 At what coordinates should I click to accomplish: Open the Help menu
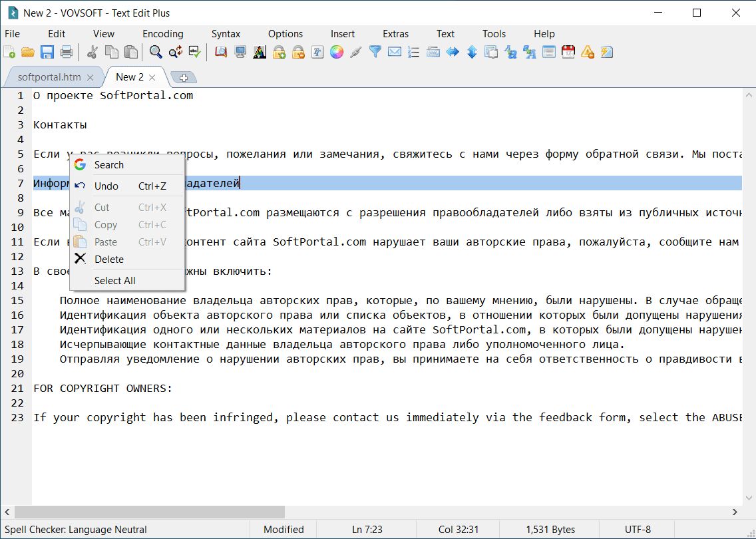pyautogui.click(x=544, y=34)
